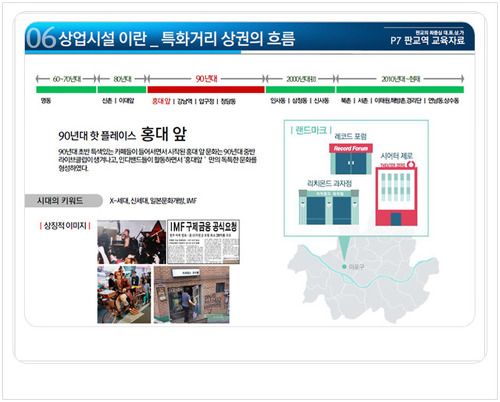500x402 pixels.
Task: Click the 상징적 이미지 heading
Action: pos(65,226)
